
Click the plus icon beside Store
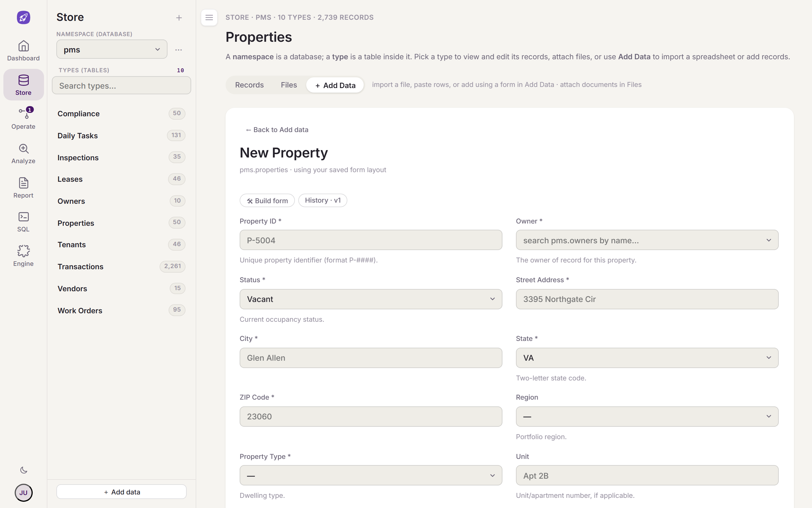pos(179,18)
